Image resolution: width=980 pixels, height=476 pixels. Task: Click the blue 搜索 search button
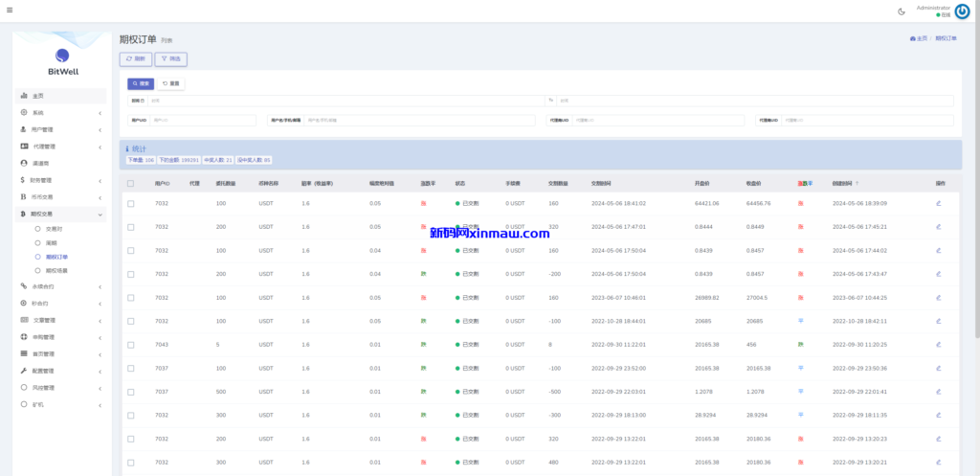tap(141, 83)
